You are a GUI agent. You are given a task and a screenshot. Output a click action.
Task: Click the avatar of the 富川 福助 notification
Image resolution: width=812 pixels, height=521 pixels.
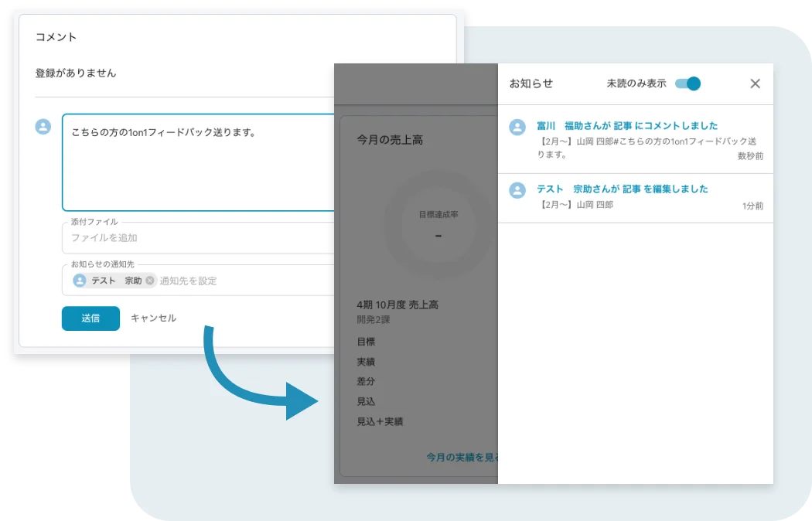pos(517,127)
